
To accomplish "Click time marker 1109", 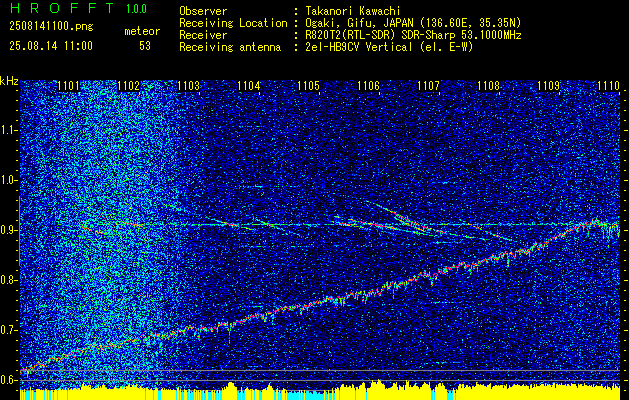I will click(548, 86).
